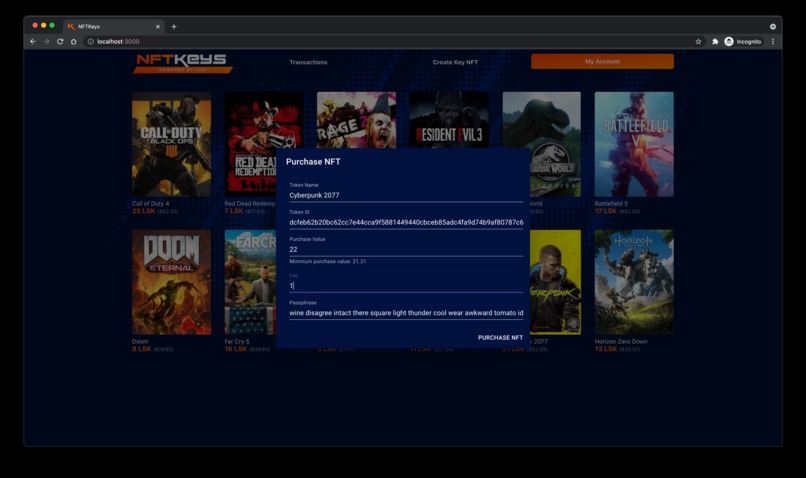806x478 pixels.
Task: Select the Battlefield V cover
Action: pyautogui.click(x=634, y=144)
